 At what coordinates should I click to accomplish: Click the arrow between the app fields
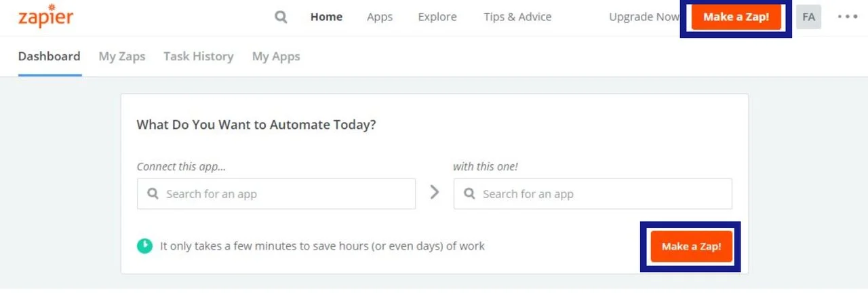point(435,193)
